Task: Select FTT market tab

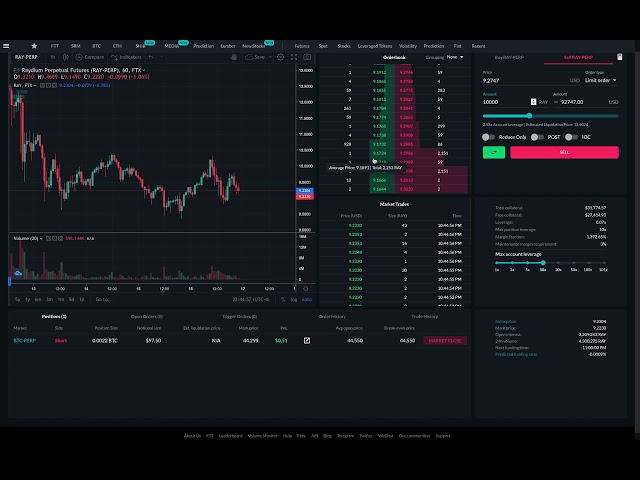Action: [x=55, y=46]
